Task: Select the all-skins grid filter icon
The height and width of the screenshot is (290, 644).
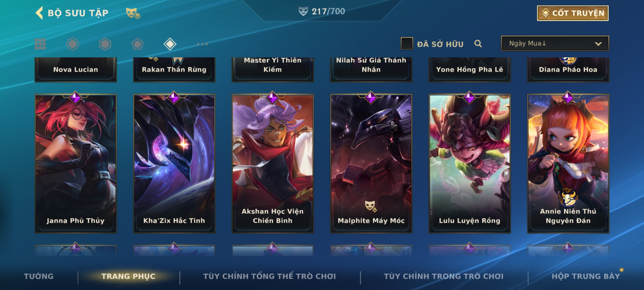Action: (x=40, y=44)
